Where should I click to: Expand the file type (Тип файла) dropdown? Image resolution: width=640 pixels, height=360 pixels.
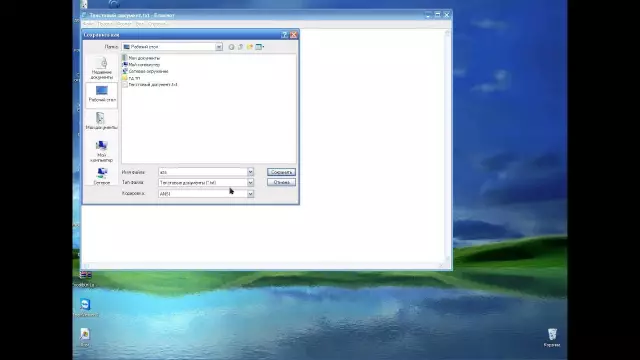pyautogui.click(x=250, y=182)
